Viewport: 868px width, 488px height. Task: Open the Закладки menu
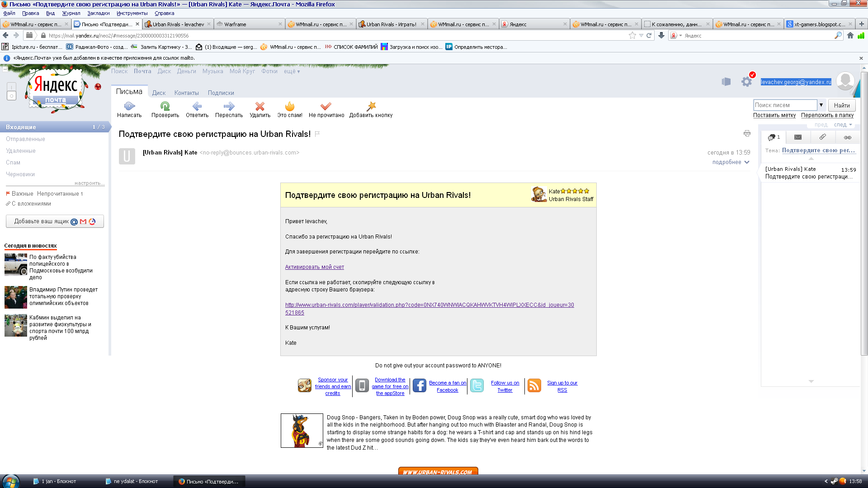98,13
